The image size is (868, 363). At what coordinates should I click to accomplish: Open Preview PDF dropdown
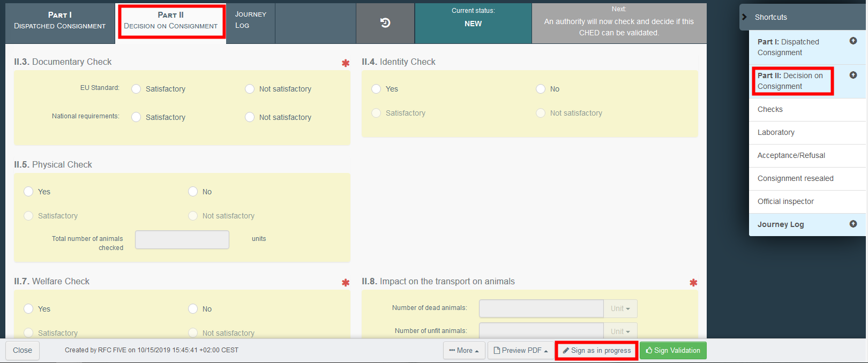pos(521,351)
